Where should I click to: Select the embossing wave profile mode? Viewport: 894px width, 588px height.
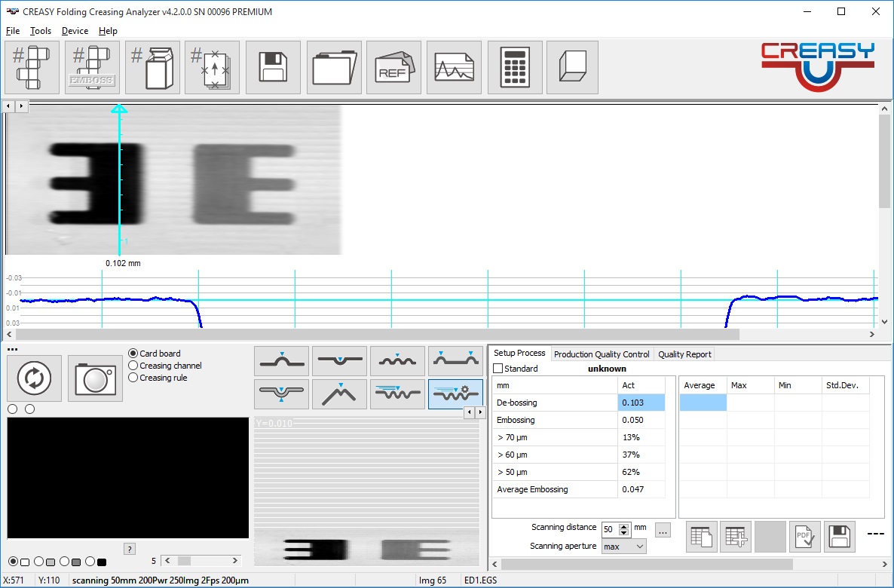397,394
